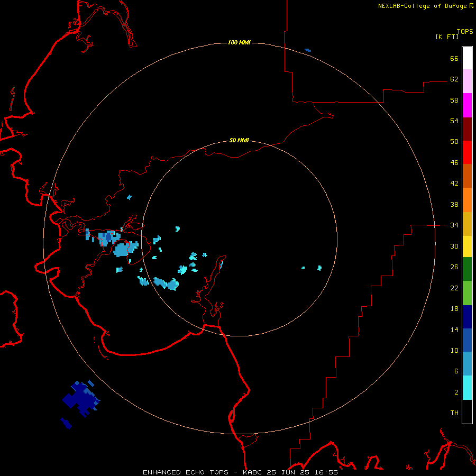Click the white color band above 66

(467, 58)
